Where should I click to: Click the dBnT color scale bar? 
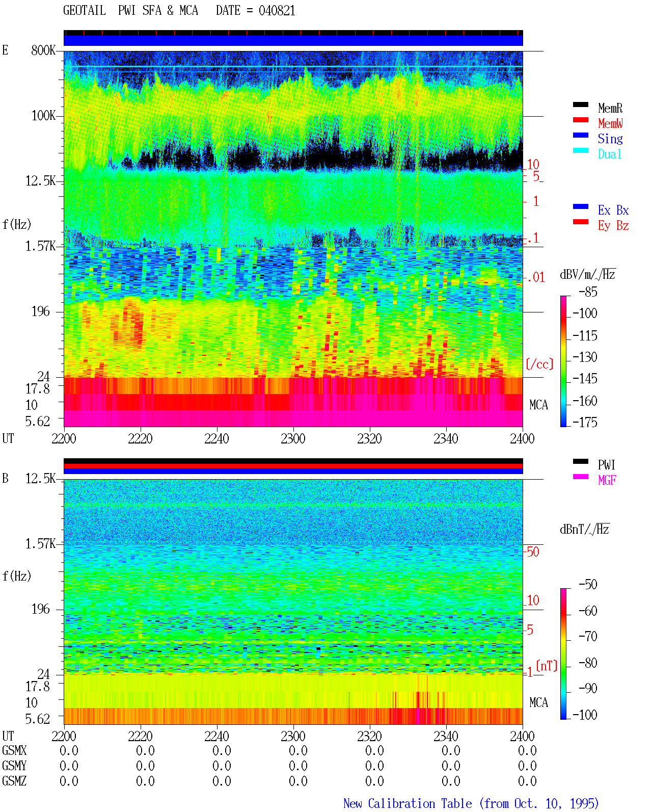pos(563,654)
